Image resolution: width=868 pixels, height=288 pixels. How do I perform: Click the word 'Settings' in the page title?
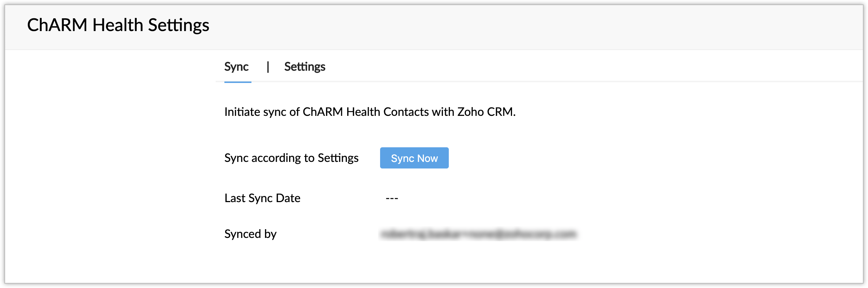[178, 25]
